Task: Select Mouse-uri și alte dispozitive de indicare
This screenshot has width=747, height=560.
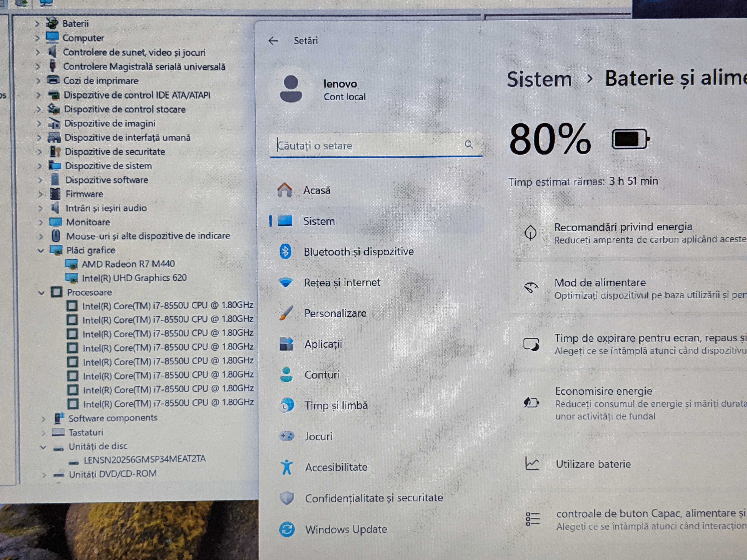Action: point(148,236)
